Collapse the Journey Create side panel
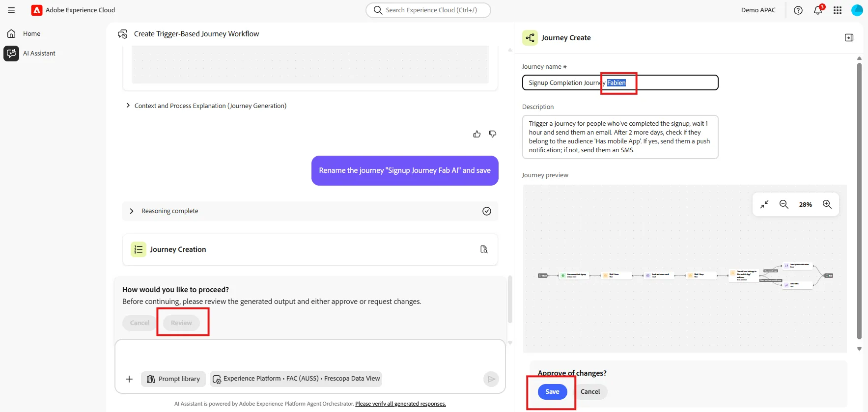Viewport: 868px width, 412px height. pyautogui.click(x=849, y=38)
